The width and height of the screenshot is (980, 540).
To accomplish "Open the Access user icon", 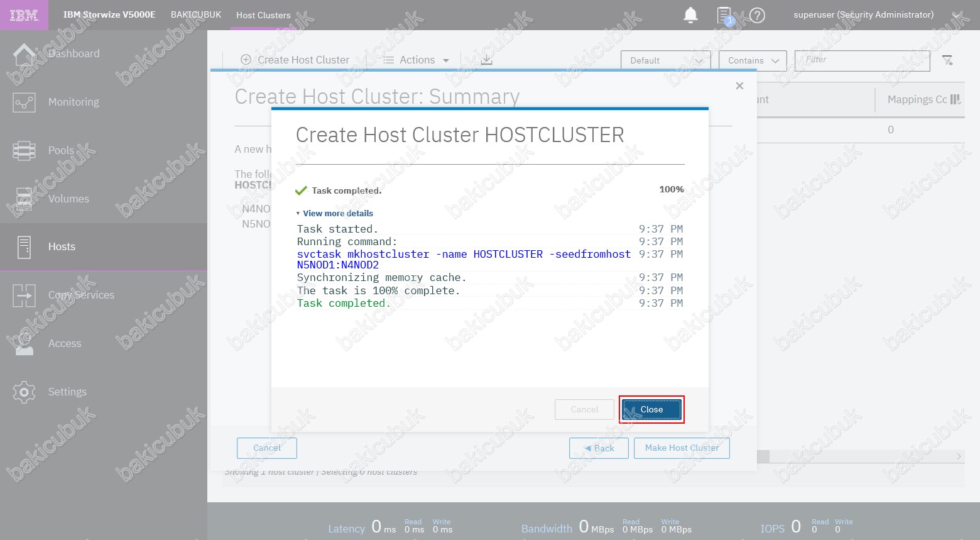I will [24, 344].
